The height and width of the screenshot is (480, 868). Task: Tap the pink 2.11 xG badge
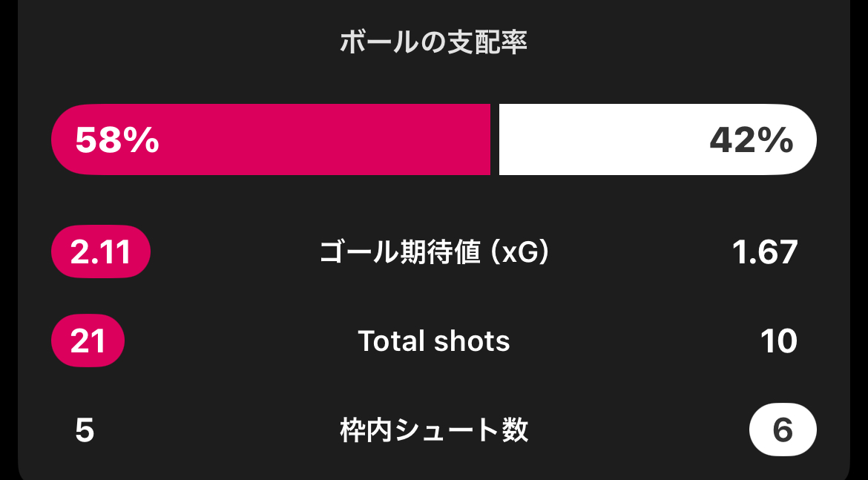click(101, 253)
